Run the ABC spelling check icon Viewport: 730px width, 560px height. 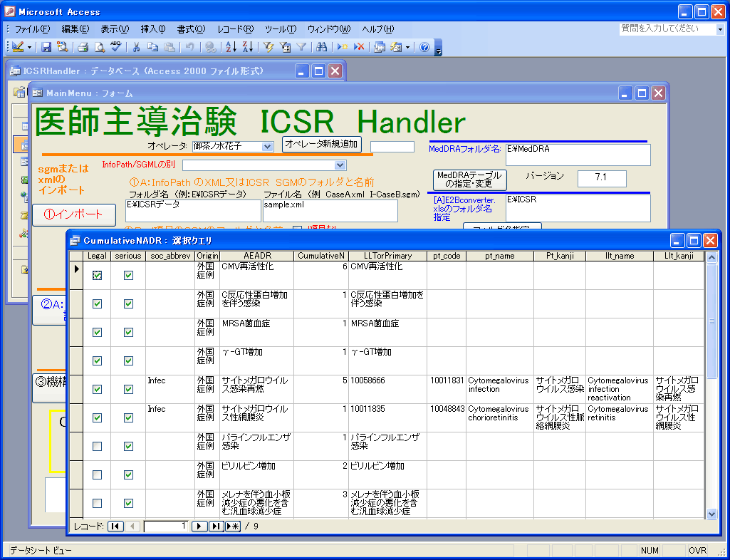click(x=115, y=47)
